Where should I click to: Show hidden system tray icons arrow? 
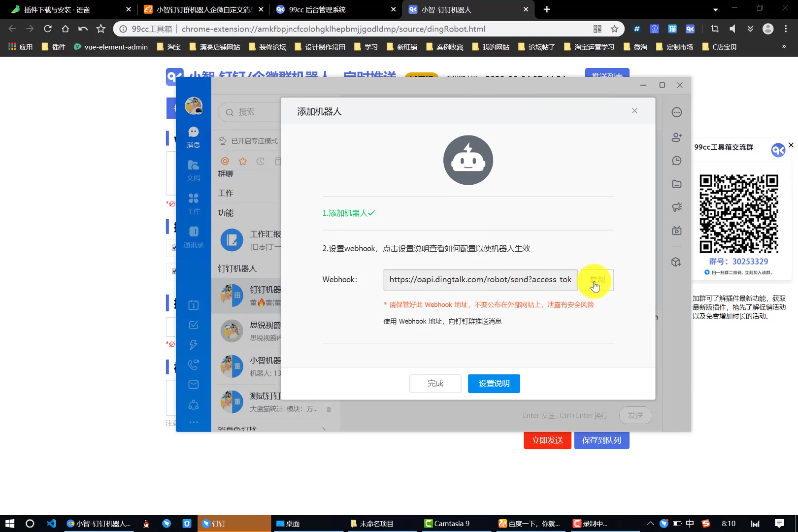(650, 524)
